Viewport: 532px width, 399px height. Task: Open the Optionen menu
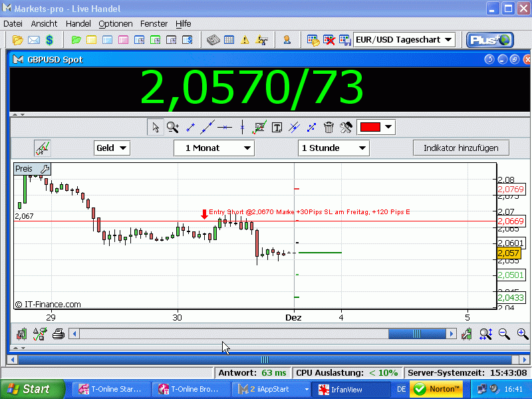coord(116,24)
